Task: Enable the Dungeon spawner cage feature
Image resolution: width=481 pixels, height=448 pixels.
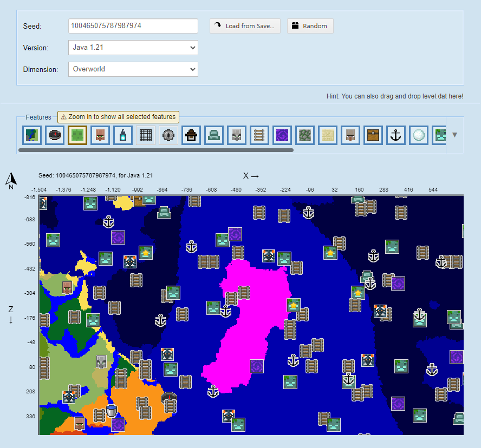Action: tap(145, 135)
